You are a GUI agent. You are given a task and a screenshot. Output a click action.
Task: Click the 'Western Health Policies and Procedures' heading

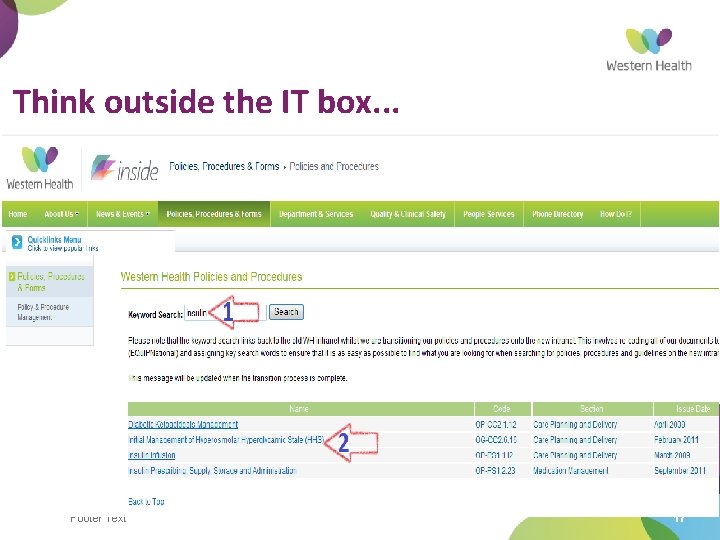pos(211,277)
